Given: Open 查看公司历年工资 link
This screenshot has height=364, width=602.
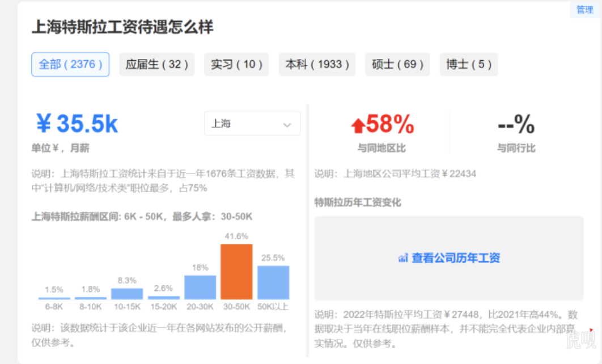Looking at the screenshot, I should click(455, 259).
